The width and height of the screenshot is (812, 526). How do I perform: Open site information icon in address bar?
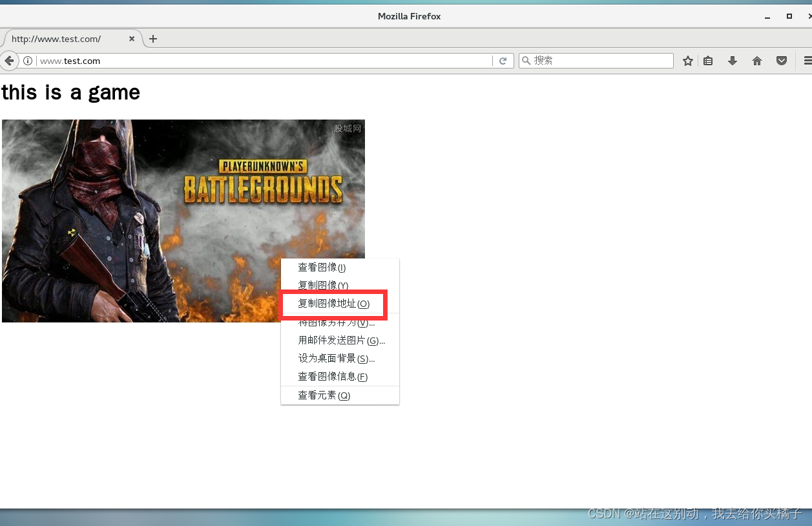(28, 61)
